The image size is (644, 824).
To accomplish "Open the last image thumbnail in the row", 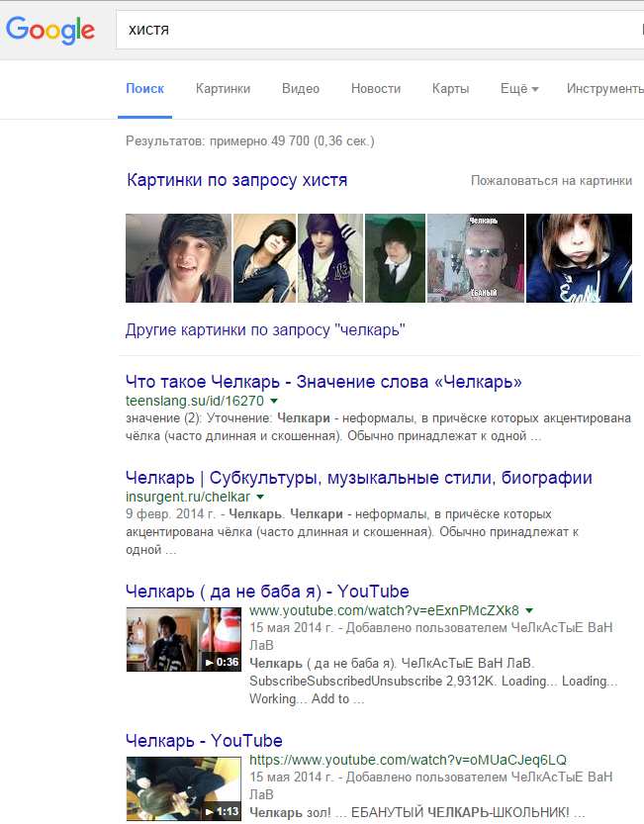I will click(x=579, y=258).
